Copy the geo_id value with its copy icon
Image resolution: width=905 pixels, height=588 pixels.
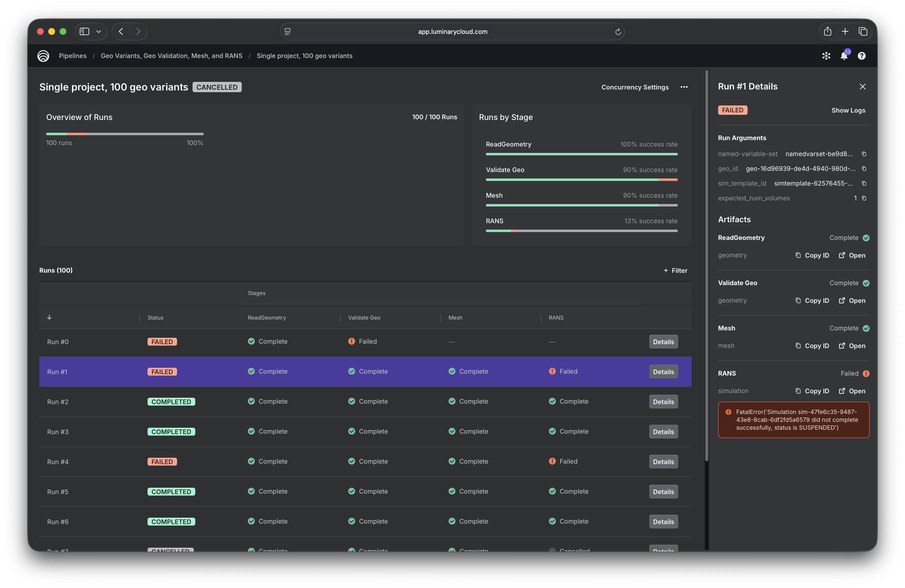click(864, 169)
